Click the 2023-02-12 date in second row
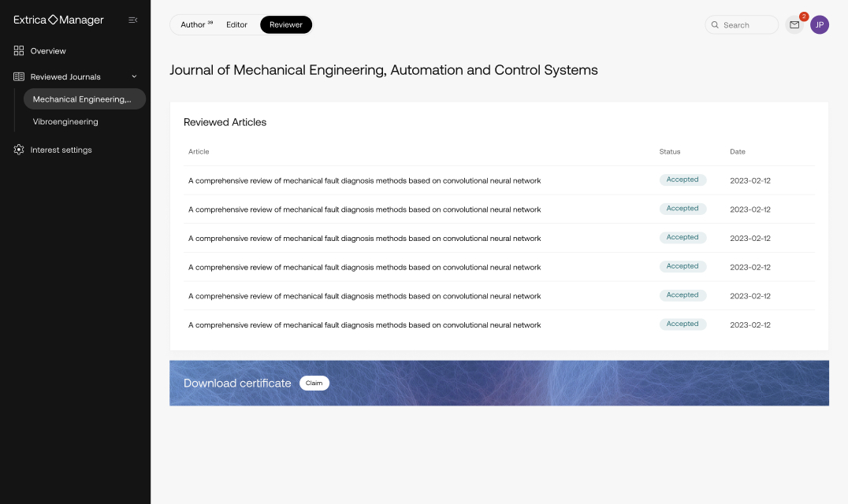848x504 pixels. pyautogui.click(x=750, y=209)
